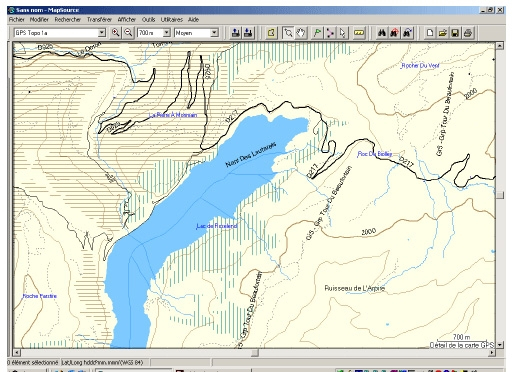The height and width of the screenshot is (372, 514).
Task: Toggle the zoom selection tool
Action: [288, 33]
